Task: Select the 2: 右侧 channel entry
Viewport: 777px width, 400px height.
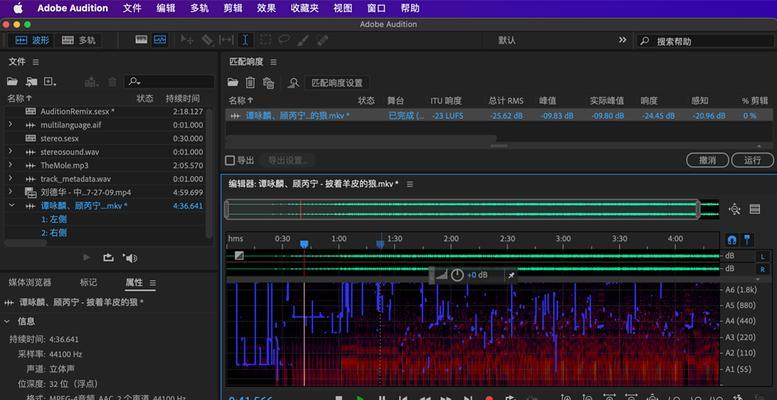Action: (54, 232)
